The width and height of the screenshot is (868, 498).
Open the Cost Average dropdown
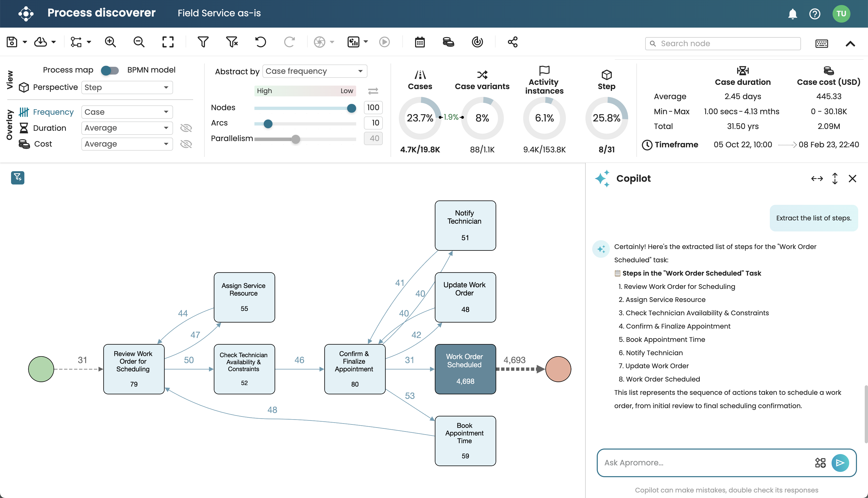click(127, 144)
